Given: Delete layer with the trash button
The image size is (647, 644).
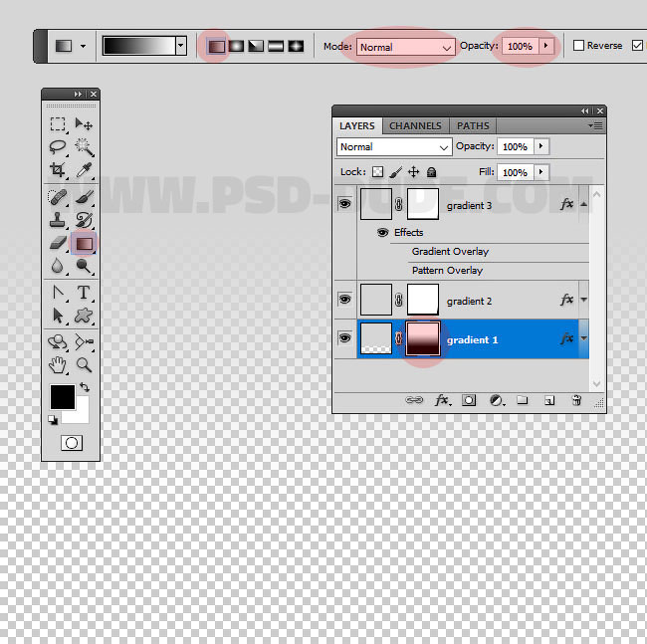Looking at the screenshot, I should (576, 400).
